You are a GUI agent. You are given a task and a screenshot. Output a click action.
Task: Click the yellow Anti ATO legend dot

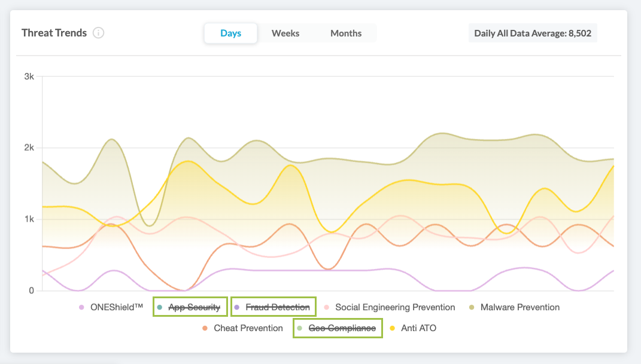(x=392, y=328)
